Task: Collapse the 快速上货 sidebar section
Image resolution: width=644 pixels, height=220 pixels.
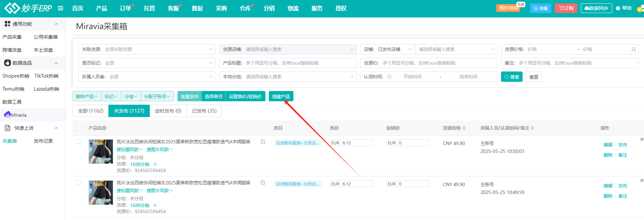Action: (x=56, y=128)
